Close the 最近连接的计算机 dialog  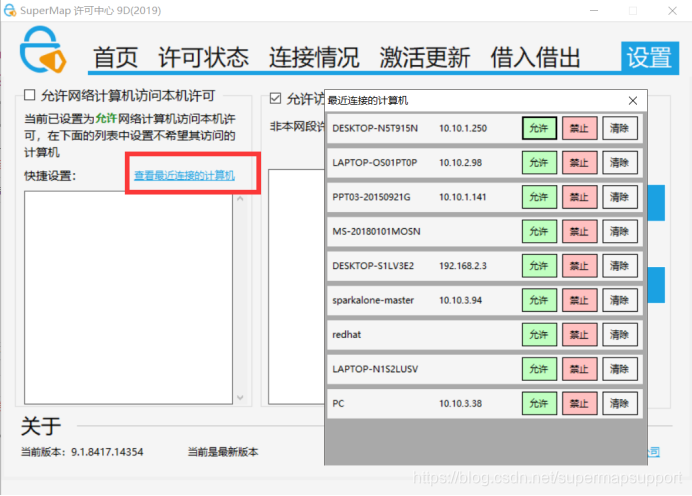click(x=632, y=101)
